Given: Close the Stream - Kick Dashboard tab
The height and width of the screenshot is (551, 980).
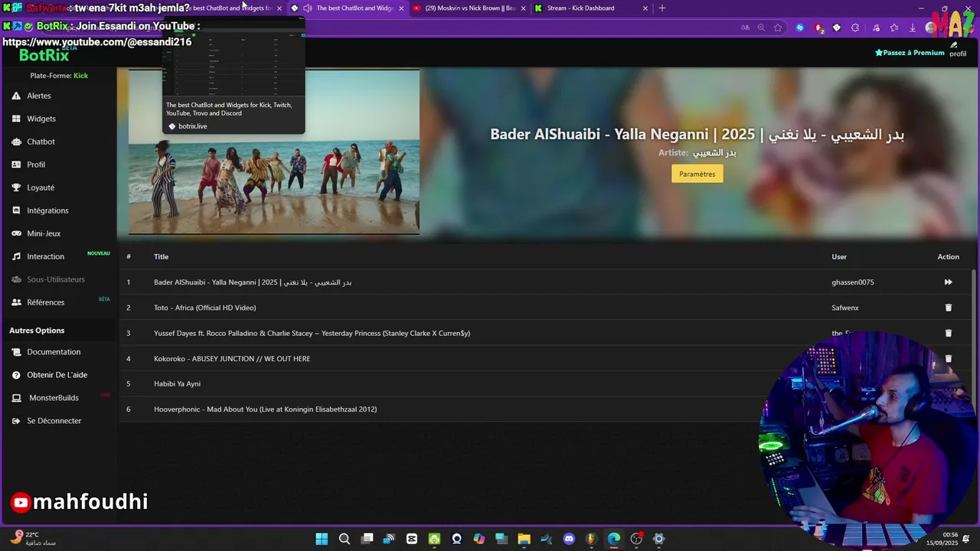Looking at the screenshot, I should point(645,8).
